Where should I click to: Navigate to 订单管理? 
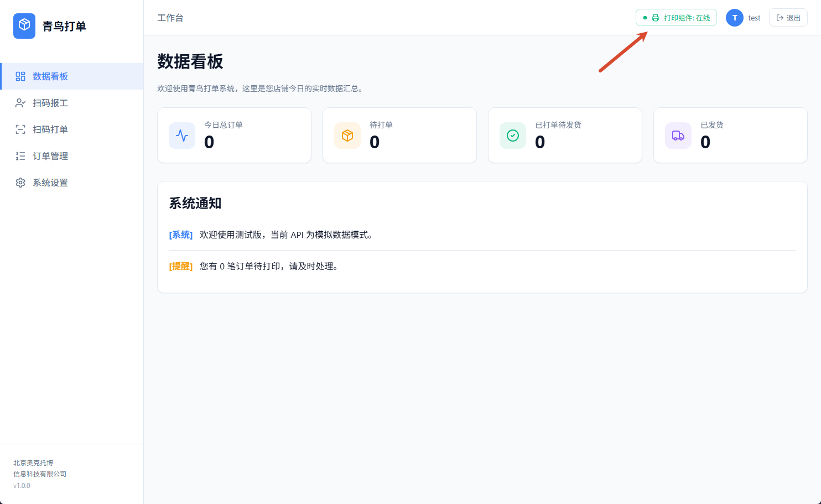[72, 156]
